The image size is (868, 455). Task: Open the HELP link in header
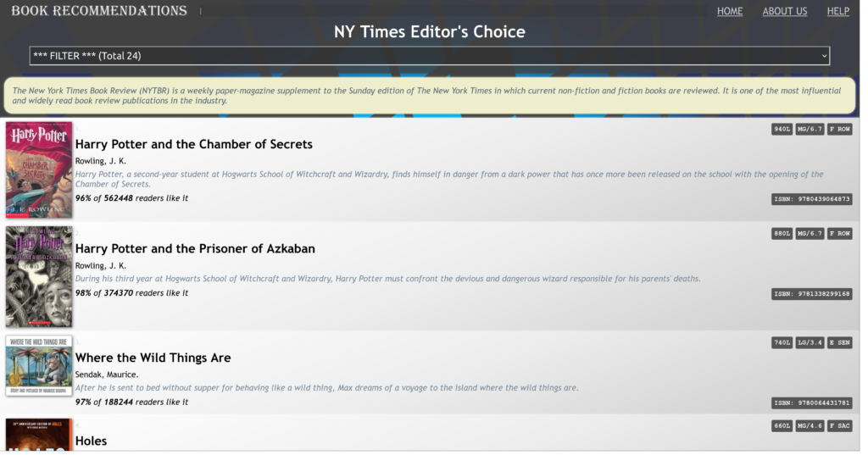837,11
